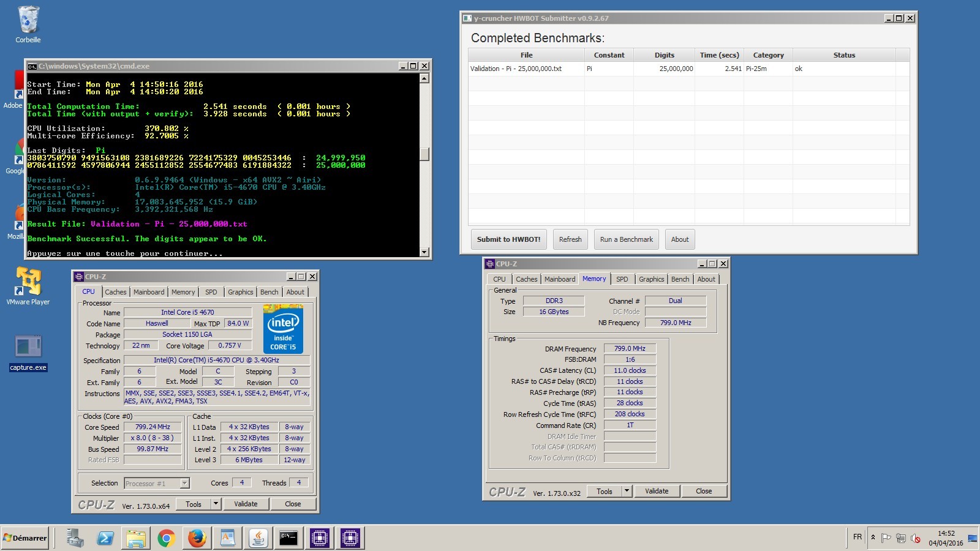The height and width of the screenshot is (551, 980).
Task: Switch to Caches tab in CPU-Z x32 window
Action: point(526,279)
